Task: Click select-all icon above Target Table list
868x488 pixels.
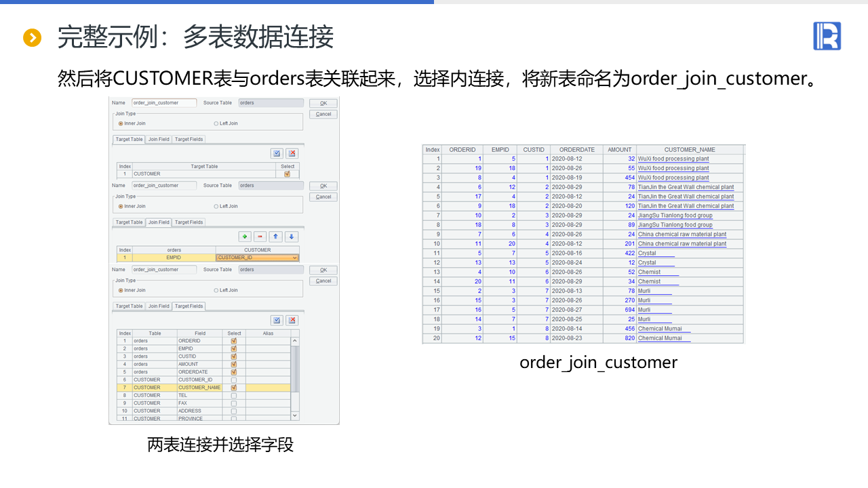Action: [x=277, y=154]
